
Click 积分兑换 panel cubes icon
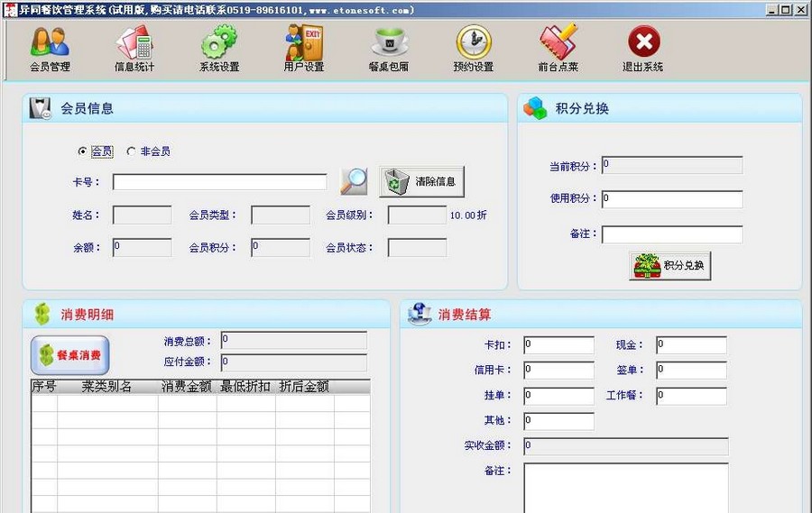(x=535, y=108)
